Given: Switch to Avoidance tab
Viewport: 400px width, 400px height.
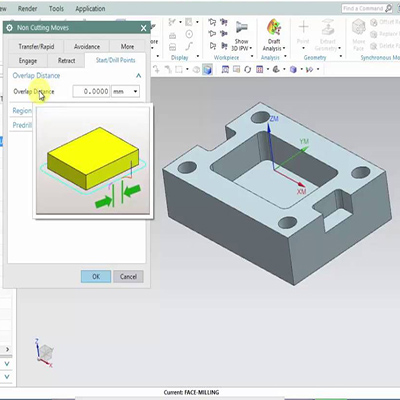Looking at the screenshot, I should pyautogui.click(x=87, y=47).
